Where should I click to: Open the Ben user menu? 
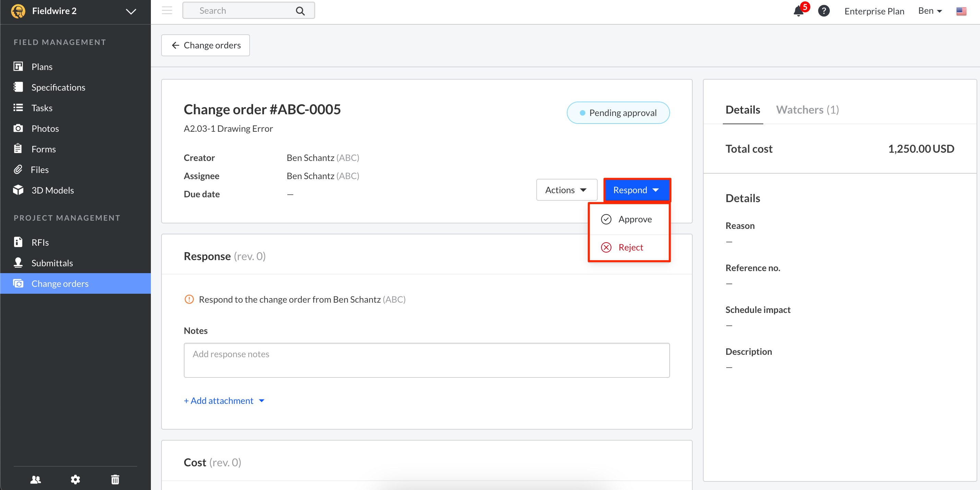pos(930,11)
